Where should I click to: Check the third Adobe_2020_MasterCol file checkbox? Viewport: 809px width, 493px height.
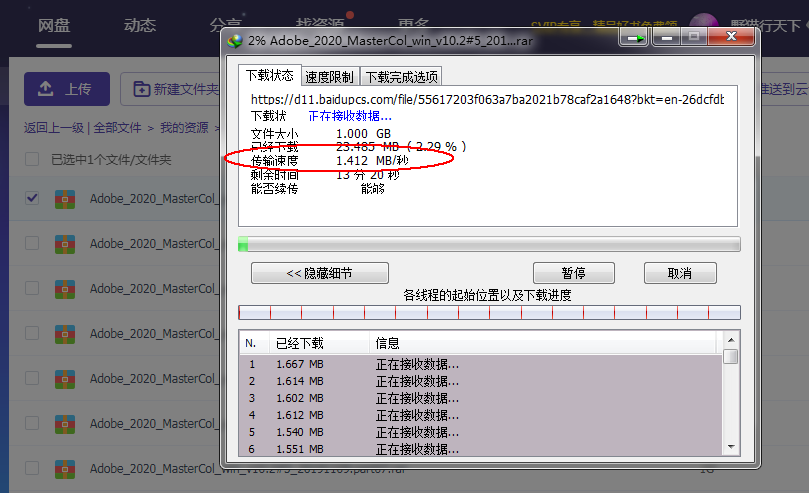(32, 288)
